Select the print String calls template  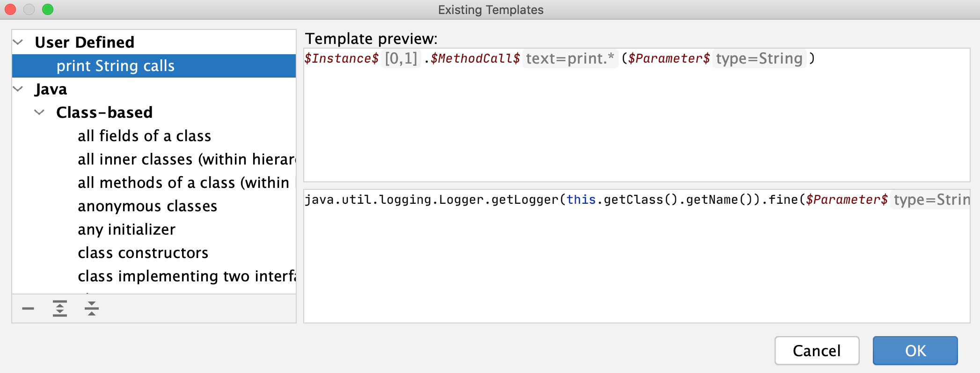coord(115,66)
